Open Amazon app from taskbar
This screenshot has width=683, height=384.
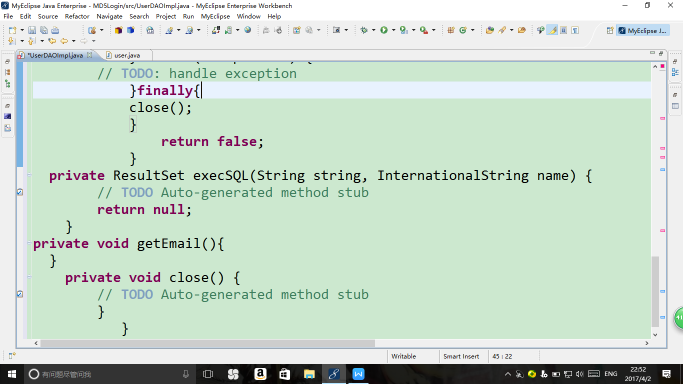[260, 374]
